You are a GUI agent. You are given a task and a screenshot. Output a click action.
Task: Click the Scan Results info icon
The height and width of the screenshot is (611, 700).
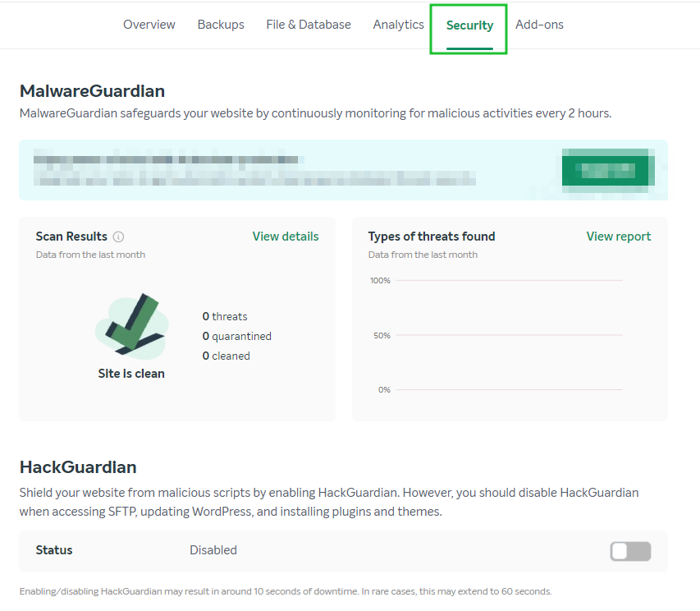118,237
